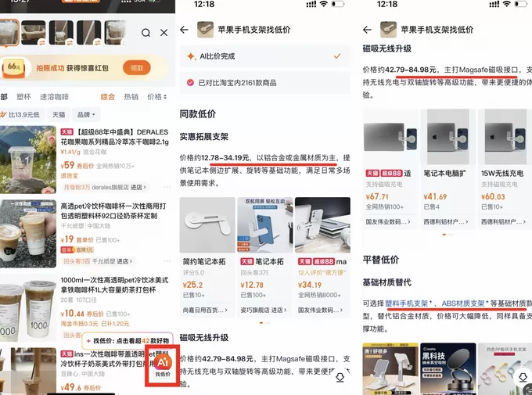This screenshot has width=532, height=395.
Task: Open 笔记本电脑扩 ¥41.69 product card
Action: [448, 169]
